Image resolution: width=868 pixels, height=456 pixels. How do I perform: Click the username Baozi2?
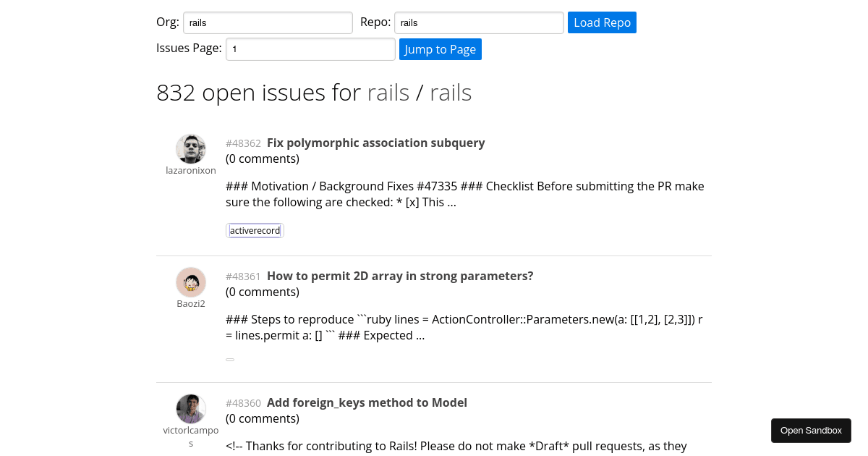click(x=191, y=303)
